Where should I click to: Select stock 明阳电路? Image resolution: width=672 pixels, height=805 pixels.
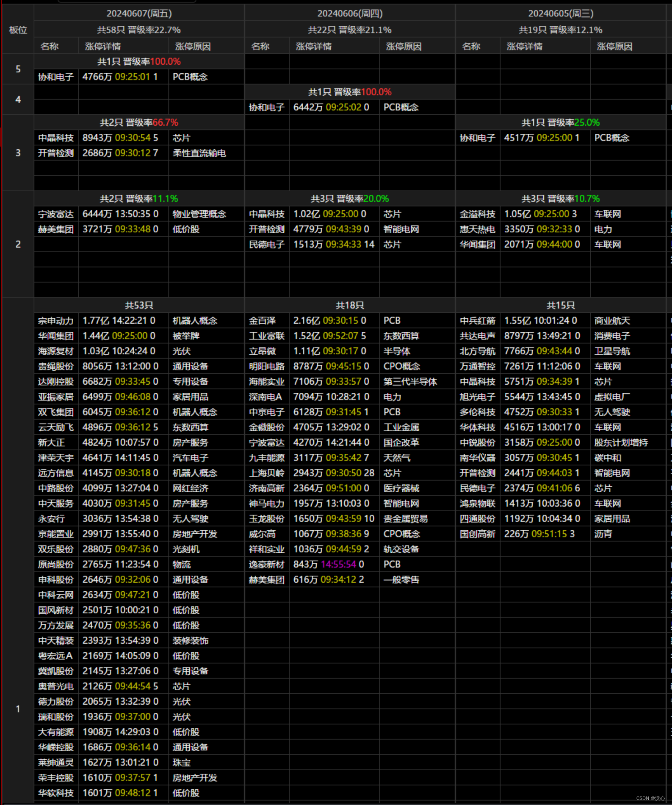(x=267, y=367)
